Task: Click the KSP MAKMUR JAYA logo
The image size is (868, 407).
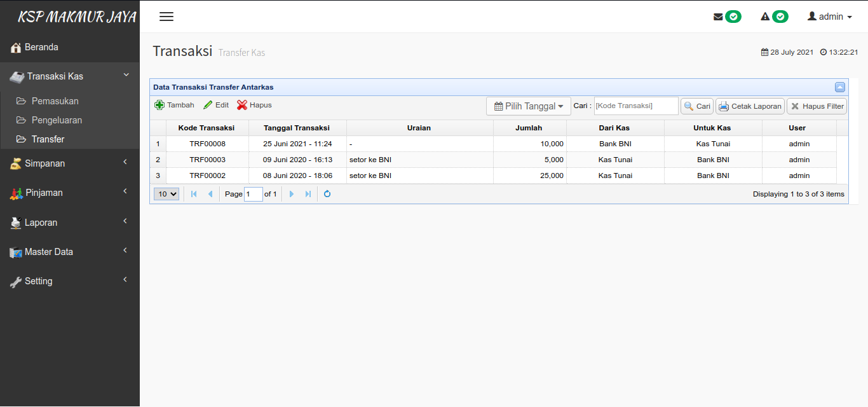Action: tap(76, 17)
